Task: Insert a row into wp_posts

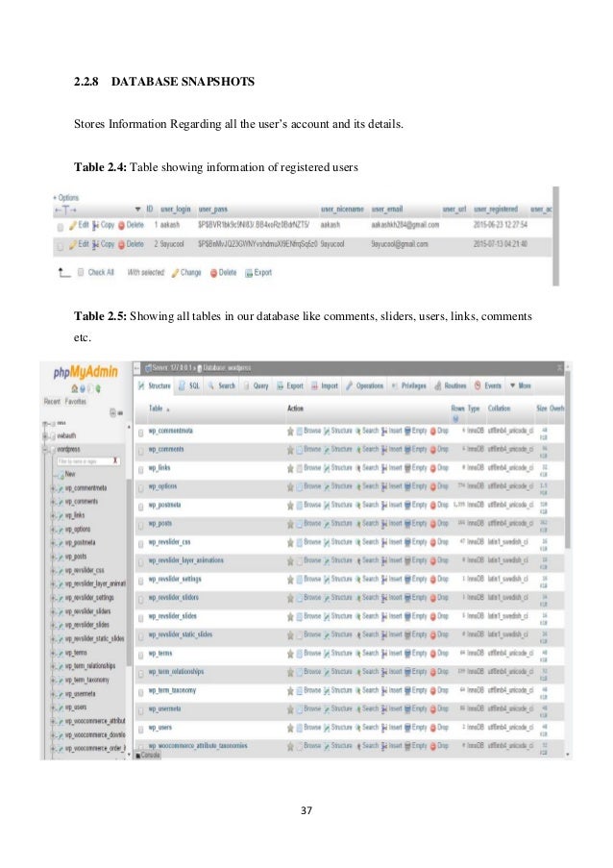Action: pos(392,524)
